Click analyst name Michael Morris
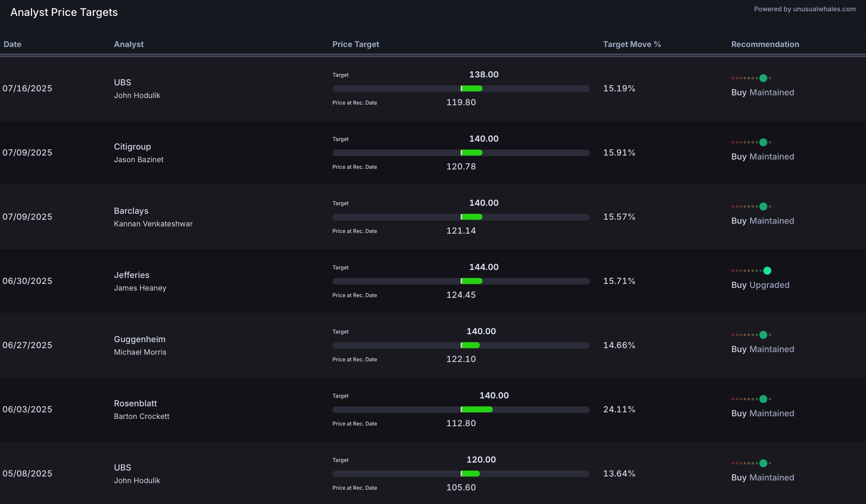 (140, 352)
